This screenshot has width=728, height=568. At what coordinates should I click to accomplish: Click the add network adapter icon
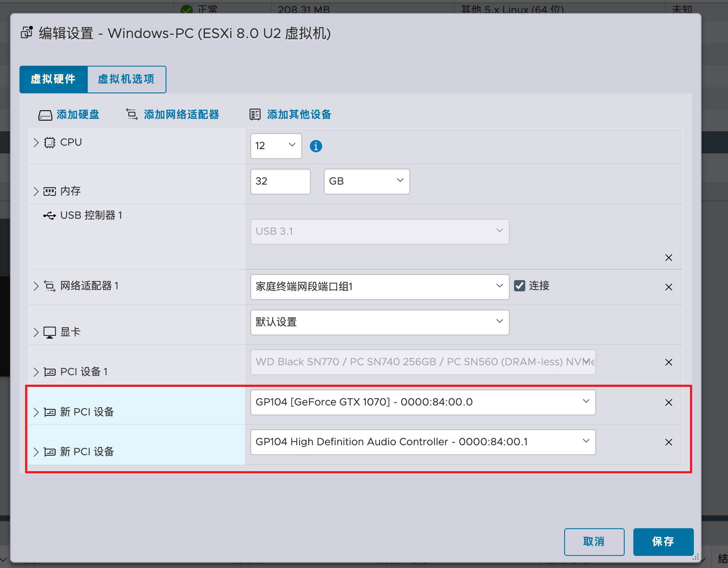(x=132, y=115)
